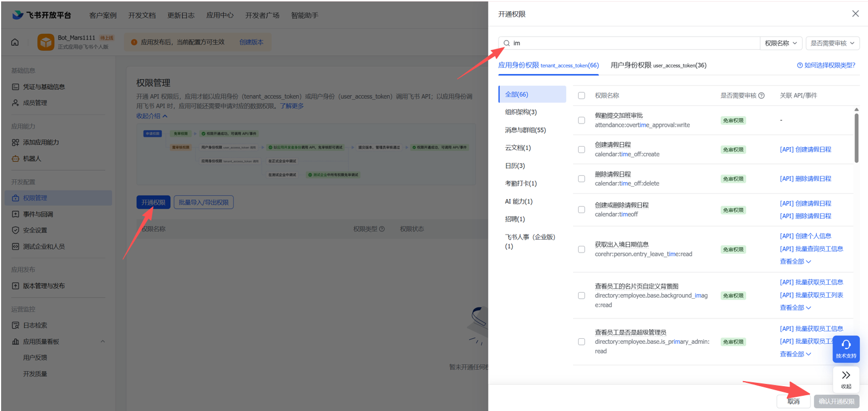
Task: Click the question icon beside 如何选择权限类型
Action: [x=800, y=65]
